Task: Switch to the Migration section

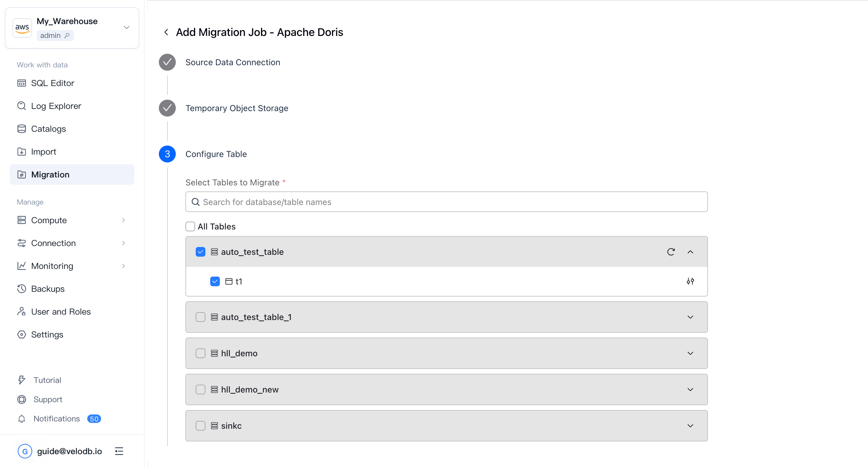Action: click(x=50, y=174)
